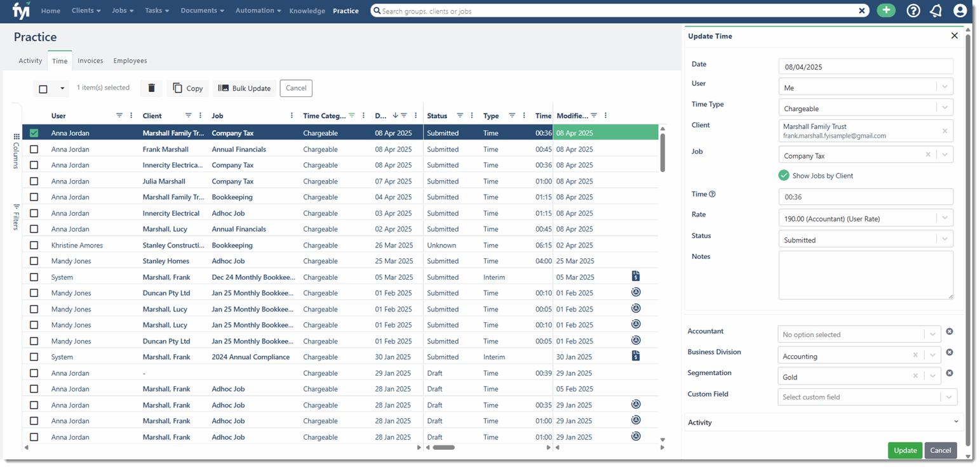The height and width of the screenshot is (467, 980).
Task: Switch to the Activity tab
Action: 30,61
